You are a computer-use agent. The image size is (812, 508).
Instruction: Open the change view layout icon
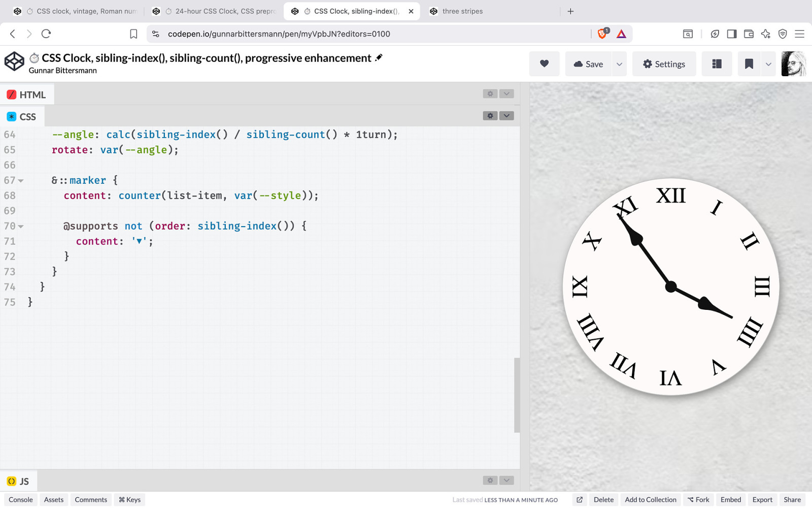pos(717,64)
